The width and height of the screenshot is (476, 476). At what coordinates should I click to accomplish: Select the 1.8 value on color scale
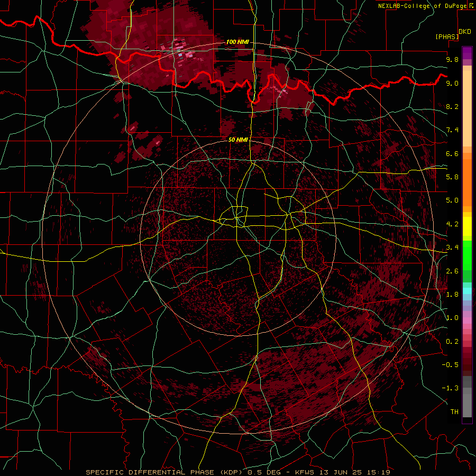452,295
